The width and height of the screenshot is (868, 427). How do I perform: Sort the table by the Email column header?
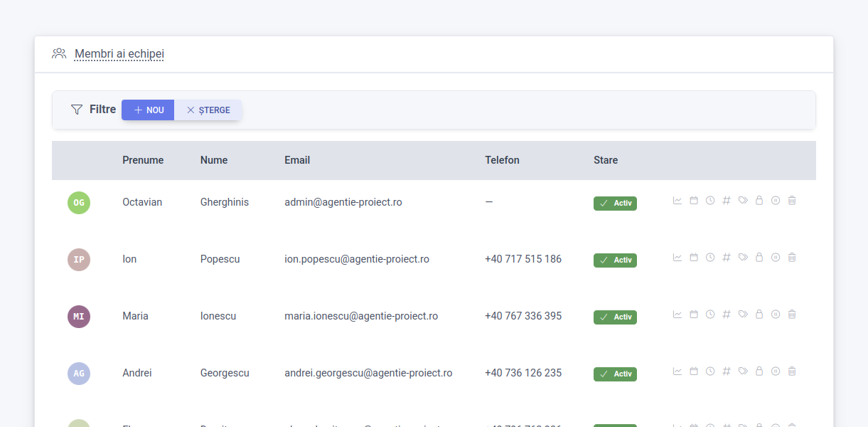click(x=297, y=160)
